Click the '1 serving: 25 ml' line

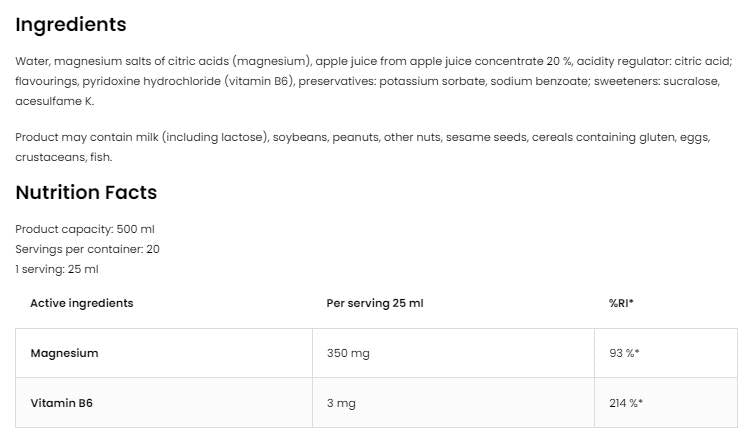tap(57, 269)
